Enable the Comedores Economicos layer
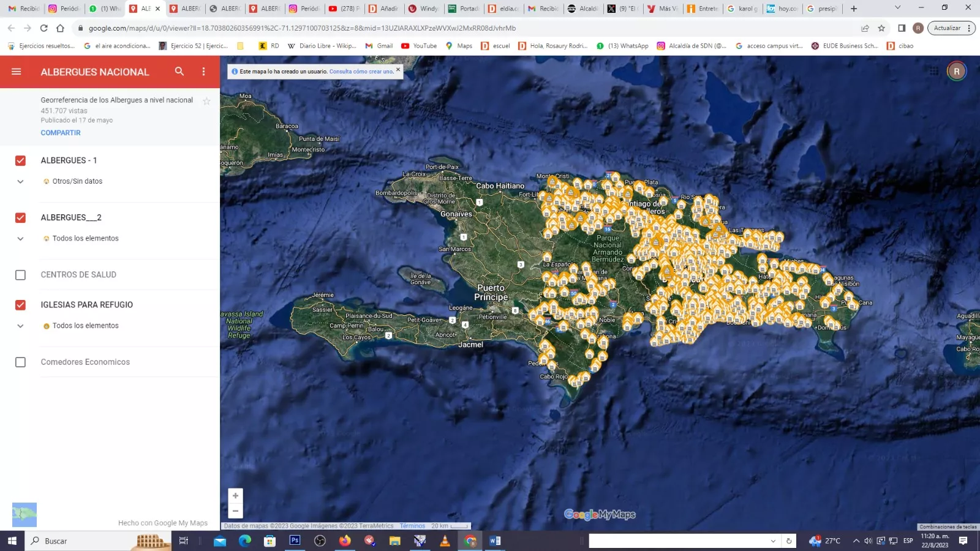 pyautogui.click(x=20, y=362)
